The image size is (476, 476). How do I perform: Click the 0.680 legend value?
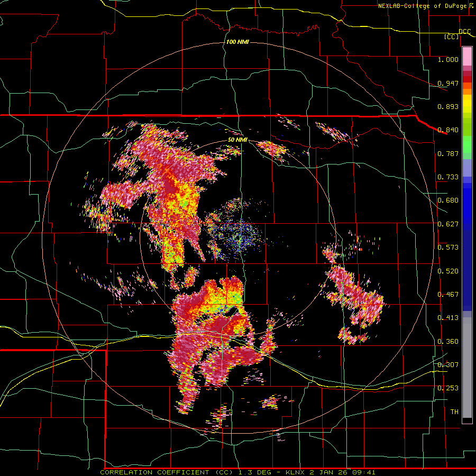(x=448, y=200)
